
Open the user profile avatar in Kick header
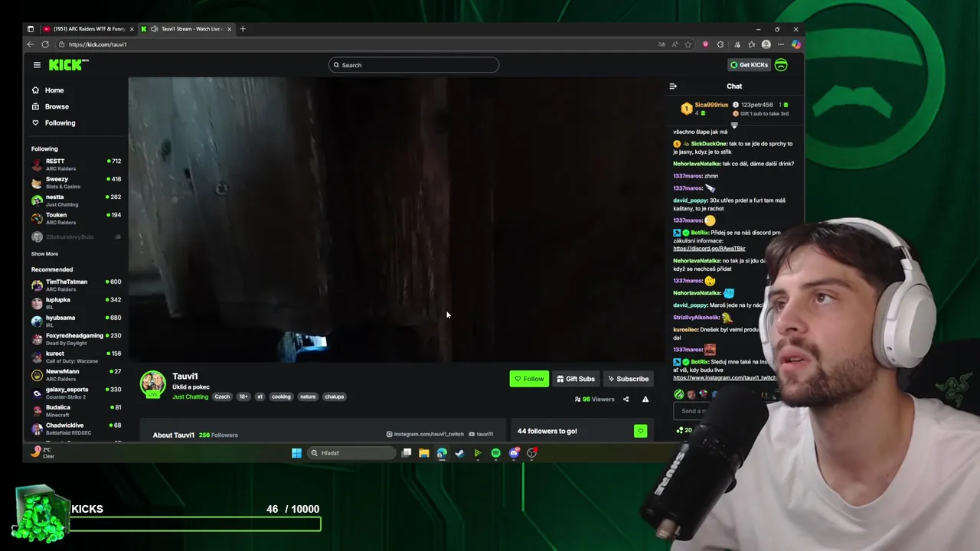[x=781, y=65]
